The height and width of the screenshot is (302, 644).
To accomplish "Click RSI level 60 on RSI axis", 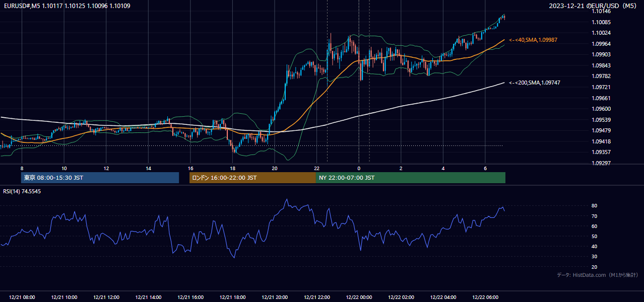I will (x=595, y=226).
